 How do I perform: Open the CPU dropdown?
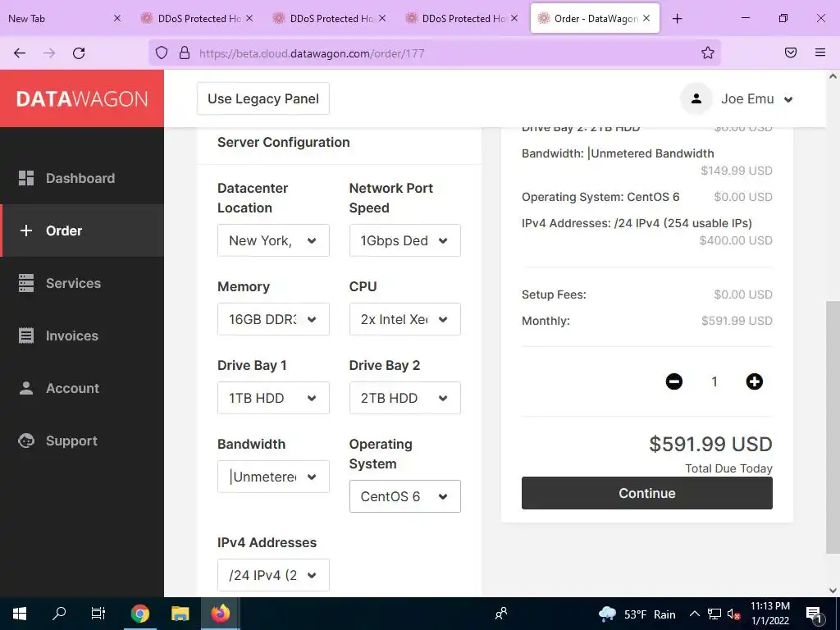(405, 319)
